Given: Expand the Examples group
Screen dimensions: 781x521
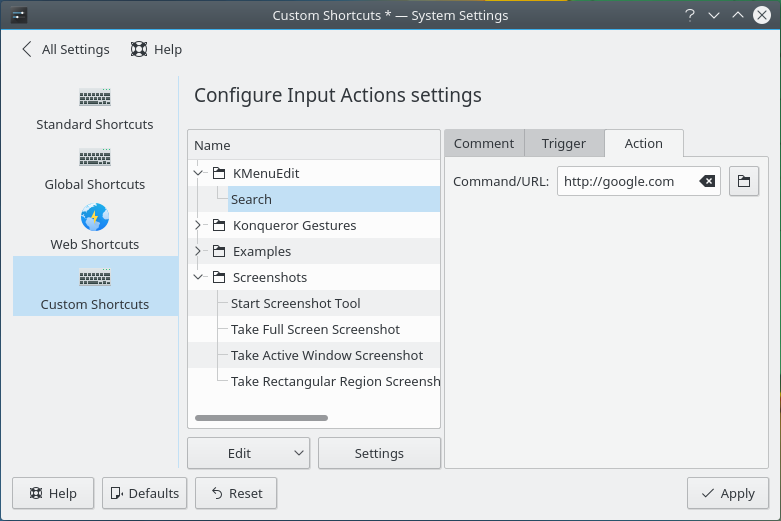Looking at the screenshot, I should [198, 251].
